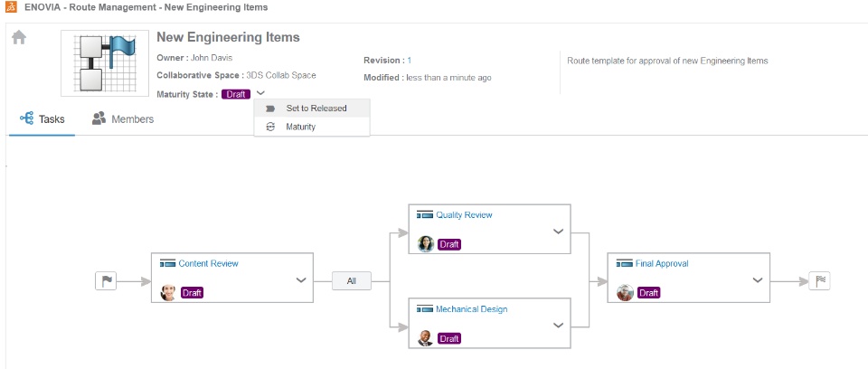Click the route start flag icon
Viewport: 868px width, 369px height.
(x=106, y=281)
